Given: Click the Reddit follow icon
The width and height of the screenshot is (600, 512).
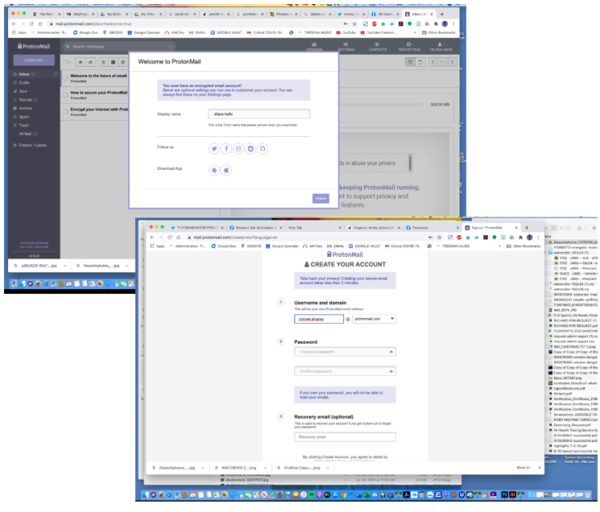Looking at the screenshot, I should 250,148.
